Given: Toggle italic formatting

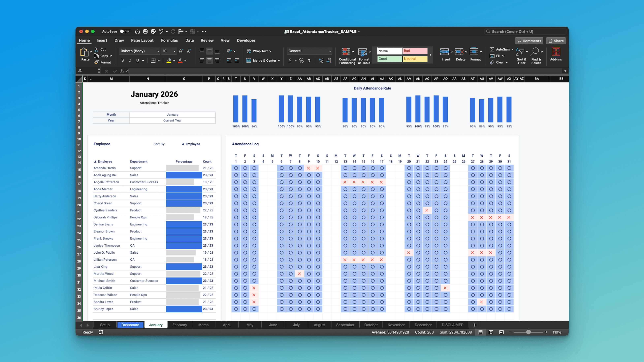Looking at the screenshot, I should [x=130, y=60].
